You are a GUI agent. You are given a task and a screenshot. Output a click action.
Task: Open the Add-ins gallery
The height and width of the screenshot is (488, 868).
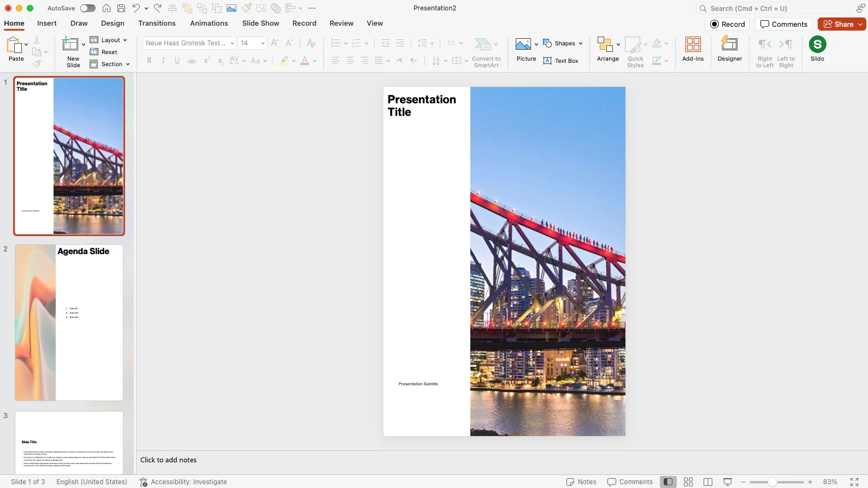pyautogui.click(x=693, y=49)
